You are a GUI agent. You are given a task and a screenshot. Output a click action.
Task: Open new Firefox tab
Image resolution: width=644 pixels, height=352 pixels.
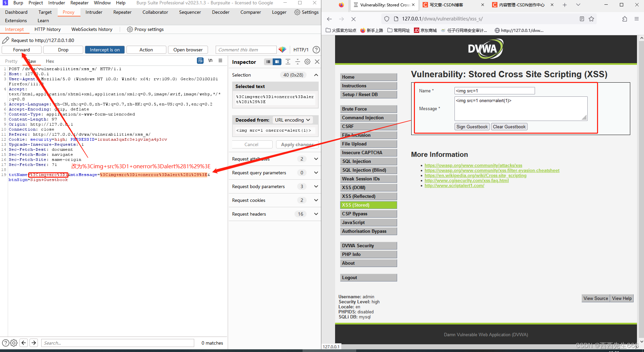click(565, 5)
